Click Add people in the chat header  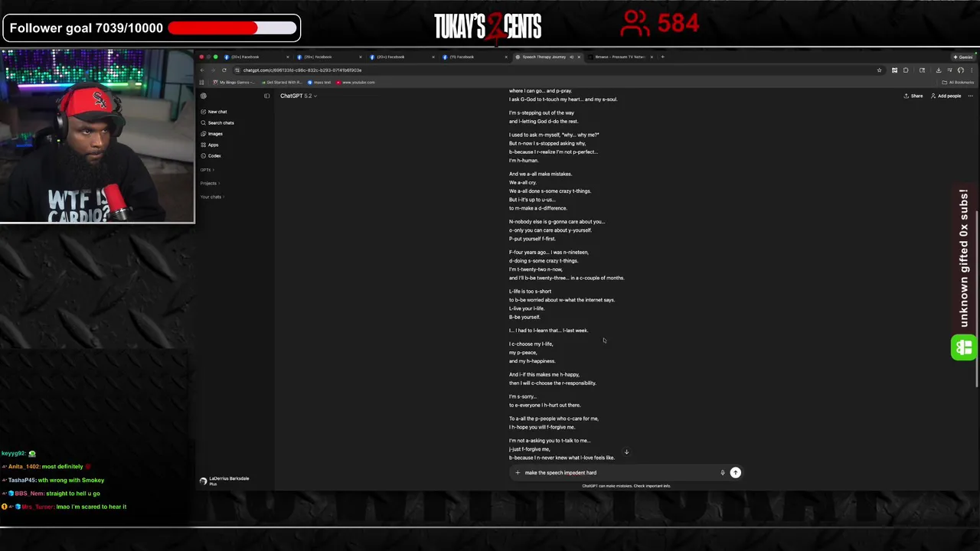[x=945, y=96]
